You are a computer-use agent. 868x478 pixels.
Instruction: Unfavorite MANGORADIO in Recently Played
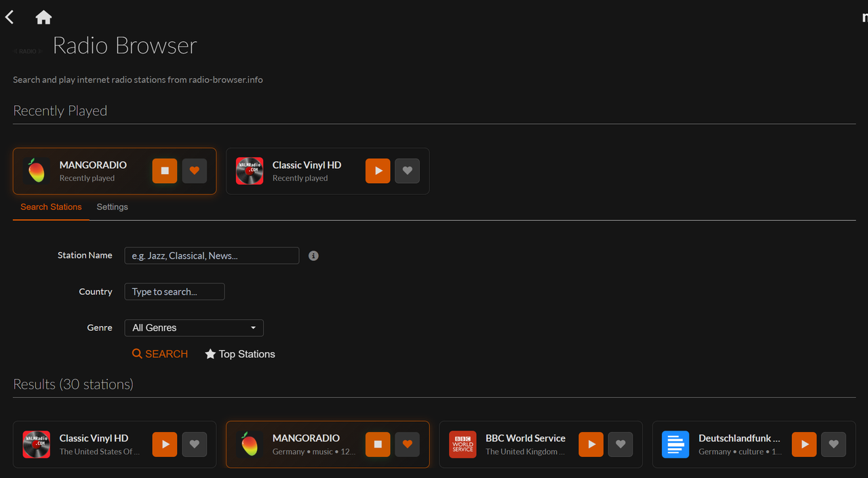[195, 171]
